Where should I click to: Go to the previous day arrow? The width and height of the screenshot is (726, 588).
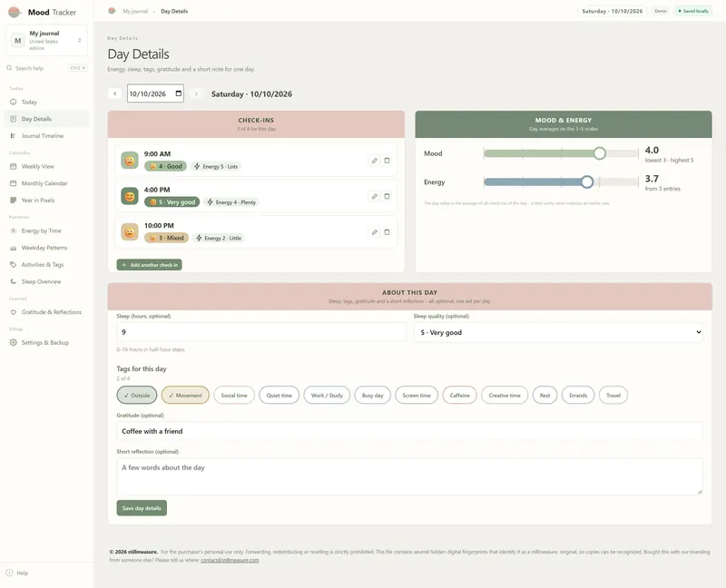tap(115, 93)
